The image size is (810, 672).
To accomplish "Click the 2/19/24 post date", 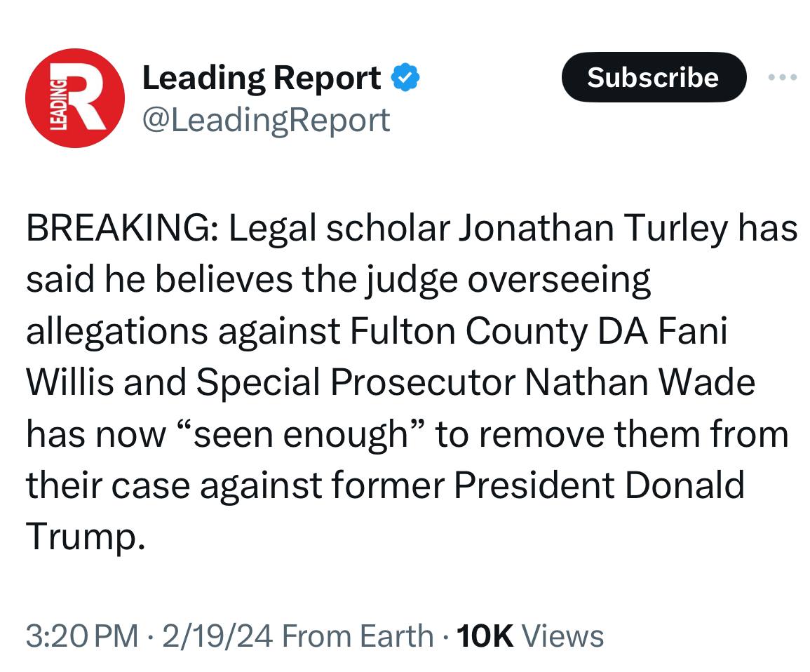I will (217, 636).
